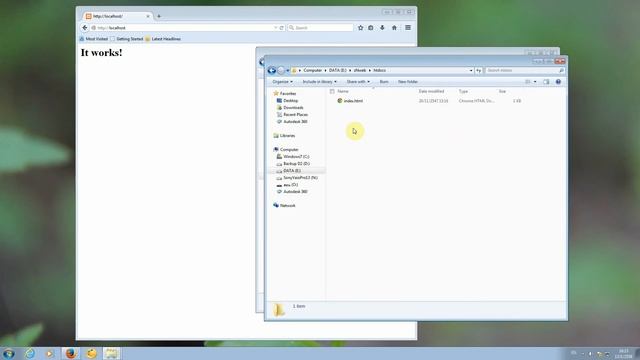Click the taskbar clock
640x360 pixels.
coord(624,353)
